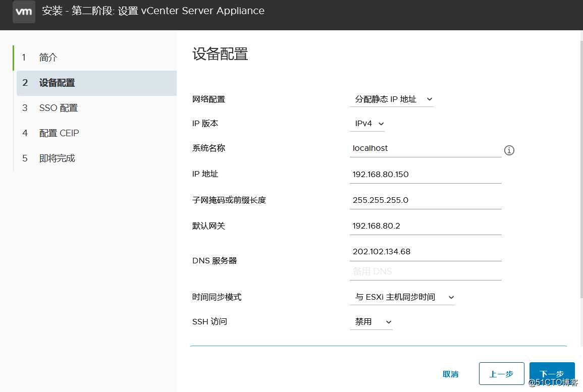The width and height of the screenshot is (583, 392).
Task: Click the 网络配置 label
Action: click(x=208, y=99)
